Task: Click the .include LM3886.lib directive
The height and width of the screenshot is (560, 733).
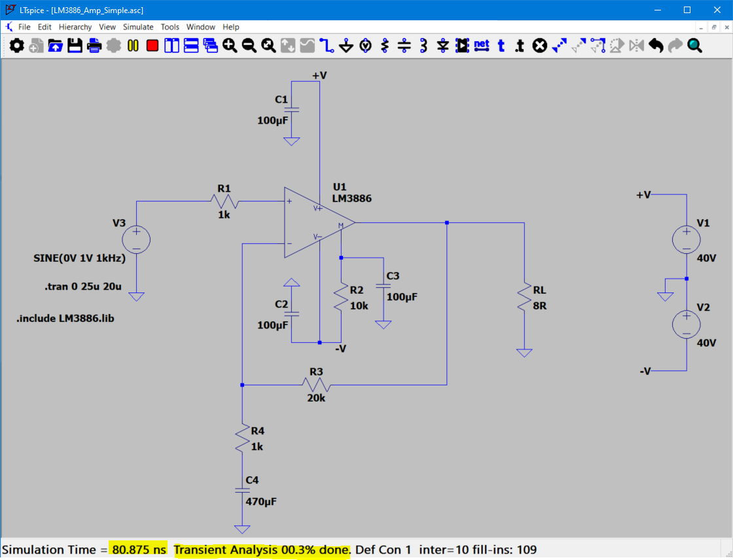Action: 65,319
